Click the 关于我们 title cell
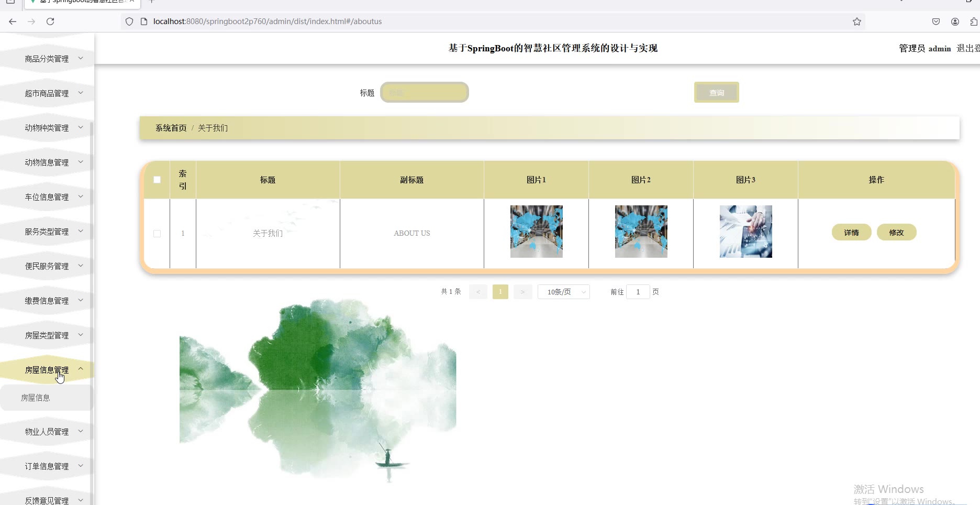The image size is (980, 505). [x=268, y=233]
